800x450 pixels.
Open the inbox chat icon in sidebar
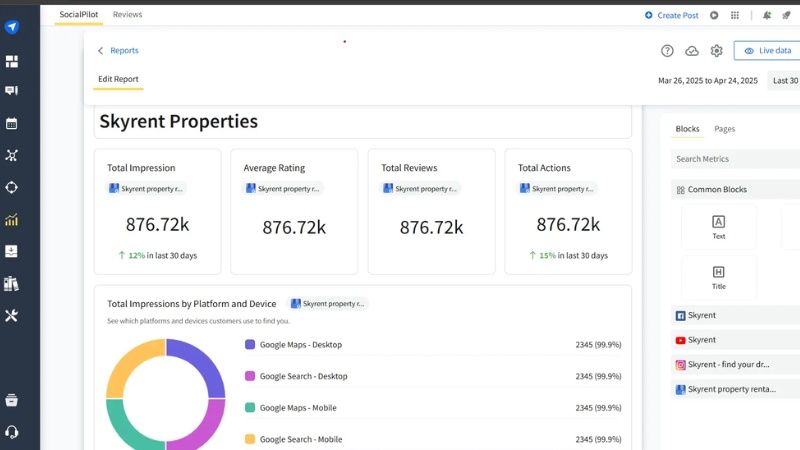tap(11, 91)
